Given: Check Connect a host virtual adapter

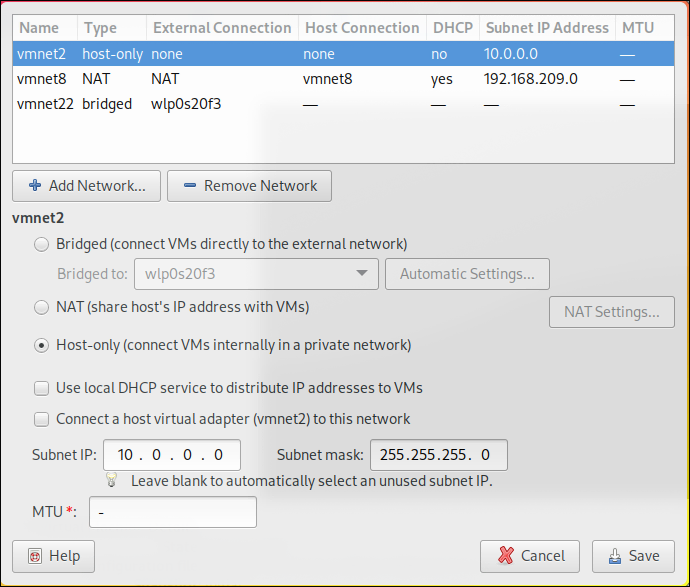Looking at the screenshot, I should (x=41, y=419).
